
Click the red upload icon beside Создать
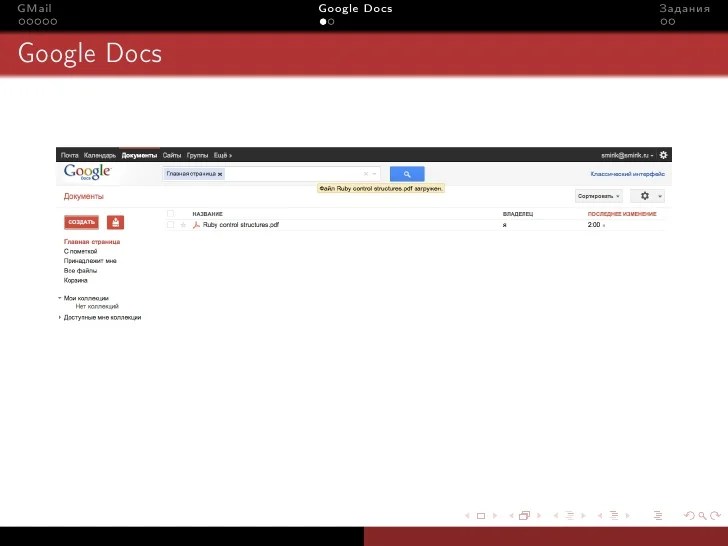(x=115, y=222)
